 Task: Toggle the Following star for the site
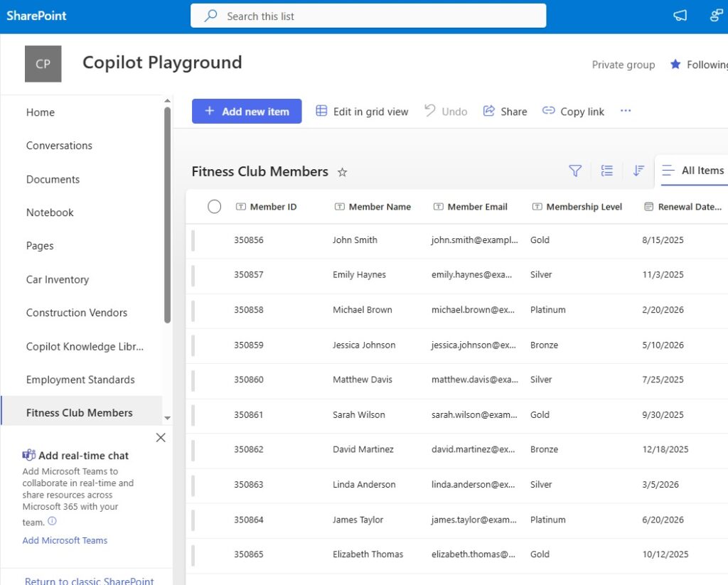tap(675, 64)
